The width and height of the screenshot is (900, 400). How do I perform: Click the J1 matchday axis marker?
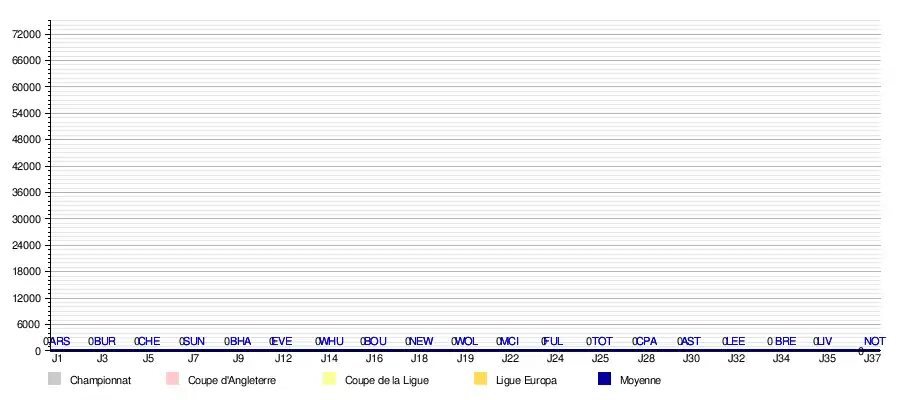pos(57,358)
